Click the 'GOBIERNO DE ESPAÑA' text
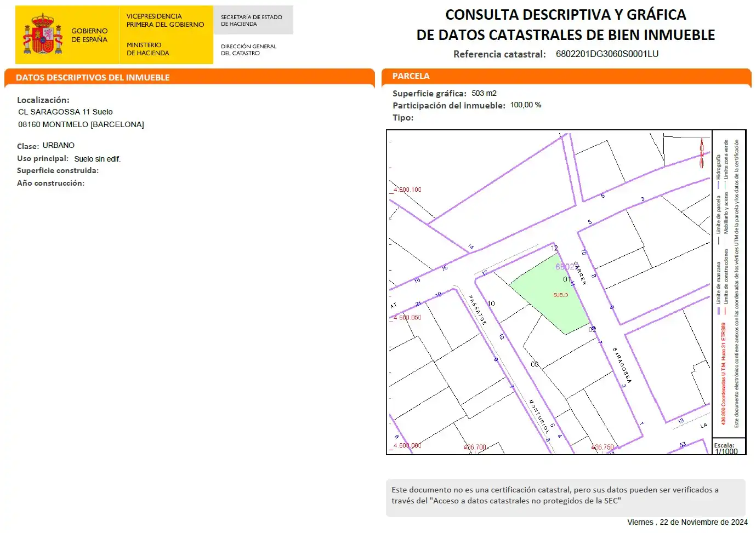756x533 pixels. 89,35
